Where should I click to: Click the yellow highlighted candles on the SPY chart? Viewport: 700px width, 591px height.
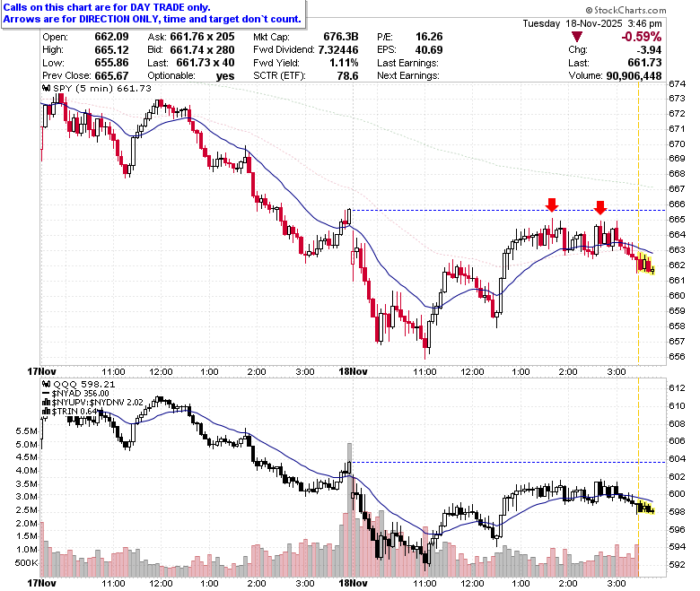tap(646, 264)
